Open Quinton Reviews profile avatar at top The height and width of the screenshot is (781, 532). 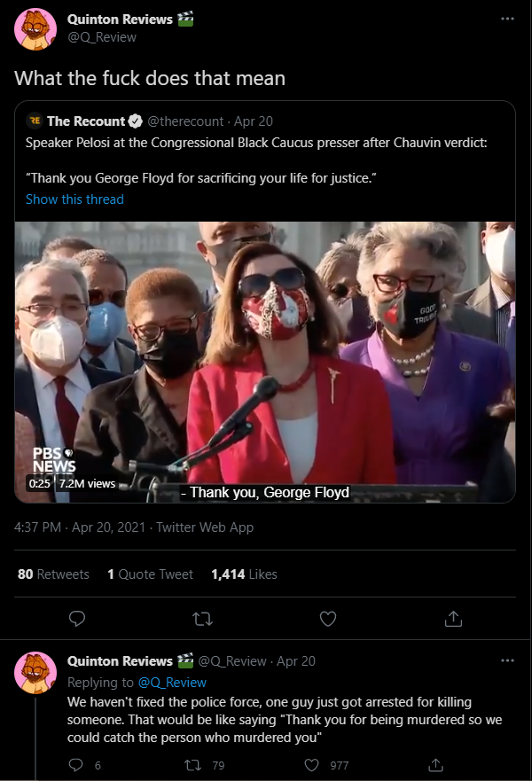pos(35,29)
